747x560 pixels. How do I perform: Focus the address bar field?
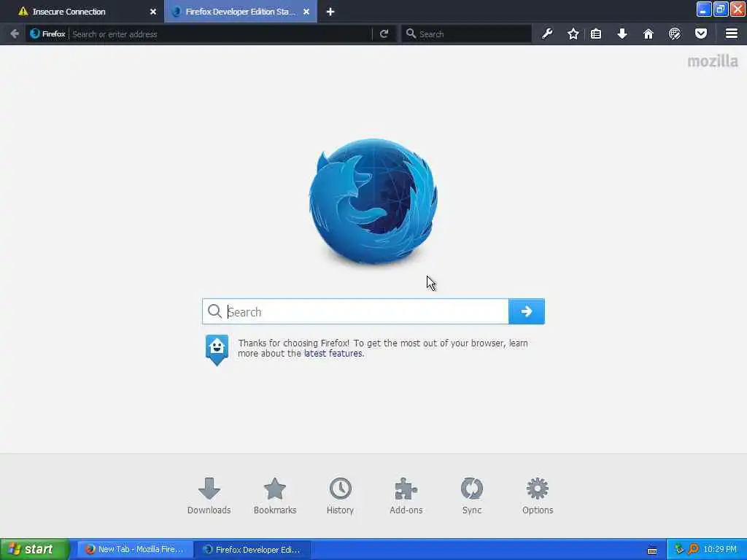click(x=222, y=34)
